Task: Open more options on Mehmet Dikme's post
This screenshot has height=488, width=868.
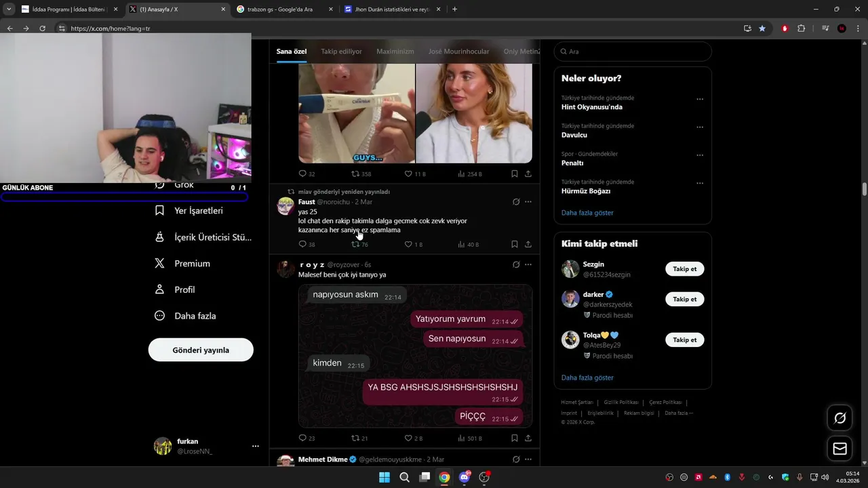Action: [528, 459]
